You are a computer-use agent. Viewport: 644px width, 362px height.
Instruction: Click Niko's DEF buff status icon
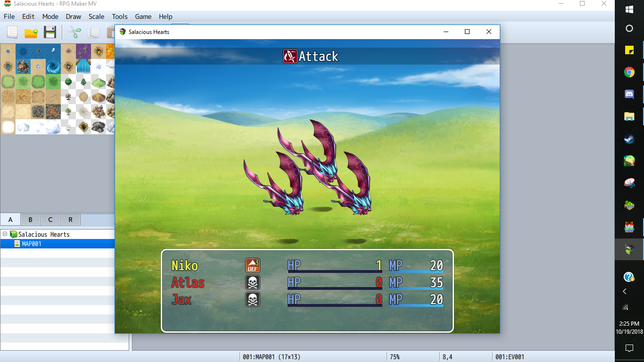coord(253,265)
